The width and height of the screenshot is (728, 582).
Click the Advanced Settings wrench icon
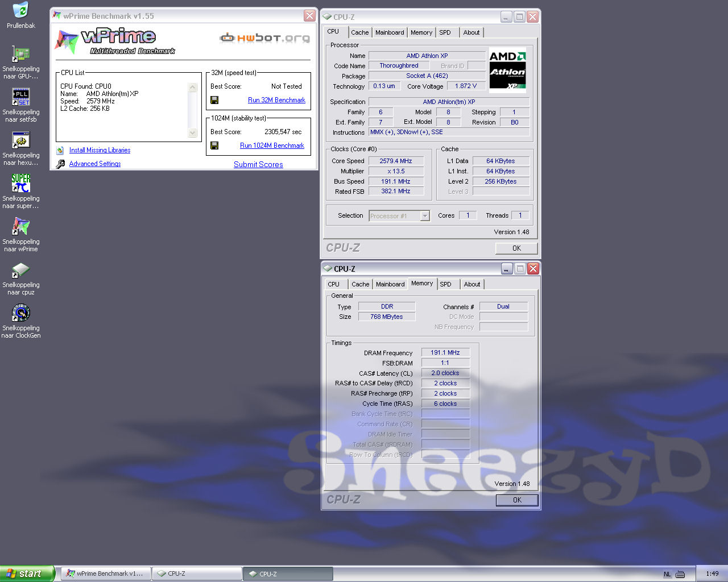60,164
